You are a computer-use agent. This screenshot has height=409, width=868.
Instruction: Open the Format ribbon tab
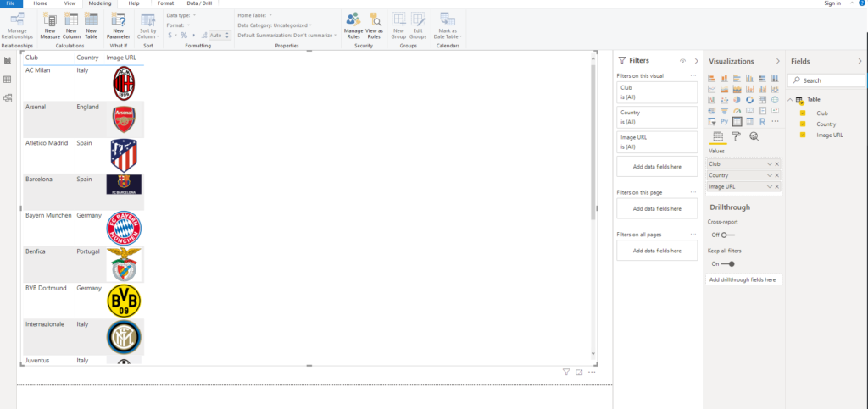(x=165, y=3)
